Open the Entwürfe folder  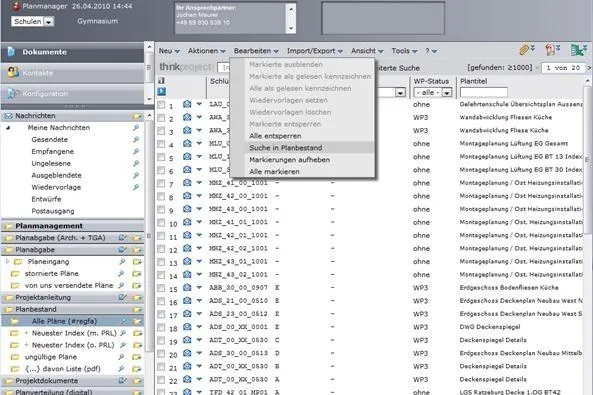pyautogui.click(x=47, y=199)
